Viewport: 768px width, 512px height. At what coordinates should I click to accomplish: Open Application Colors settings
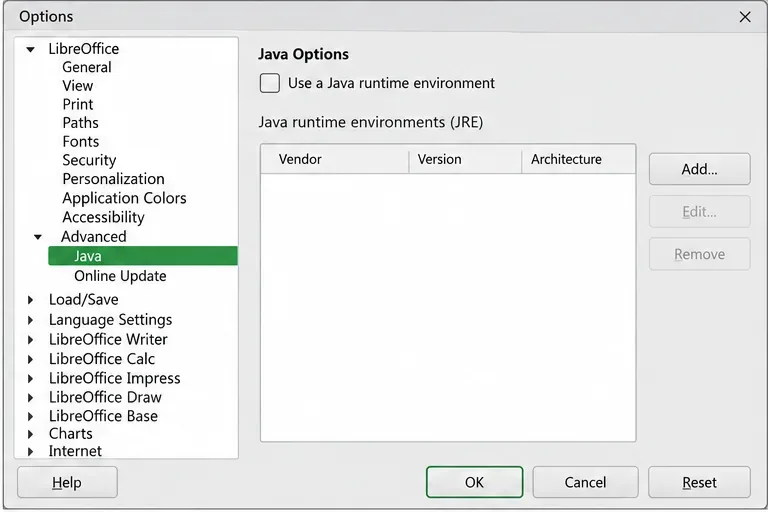124,198
